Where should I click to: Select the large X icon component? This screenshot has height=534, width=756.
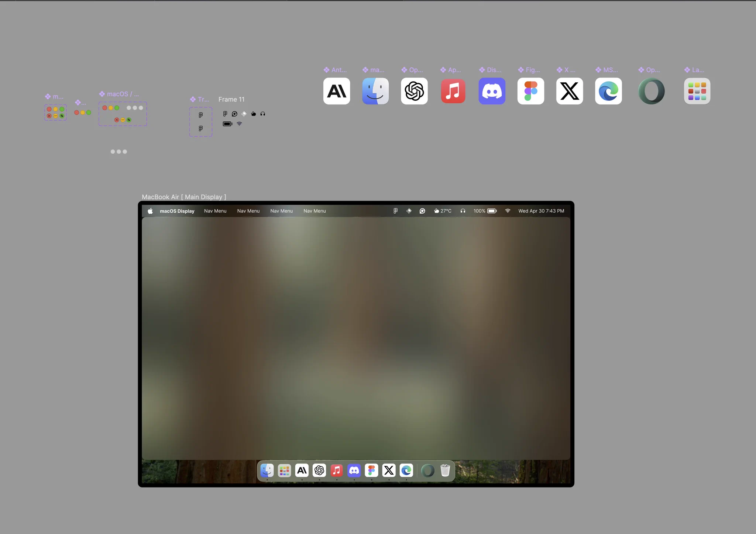click(x=570, y=91)
